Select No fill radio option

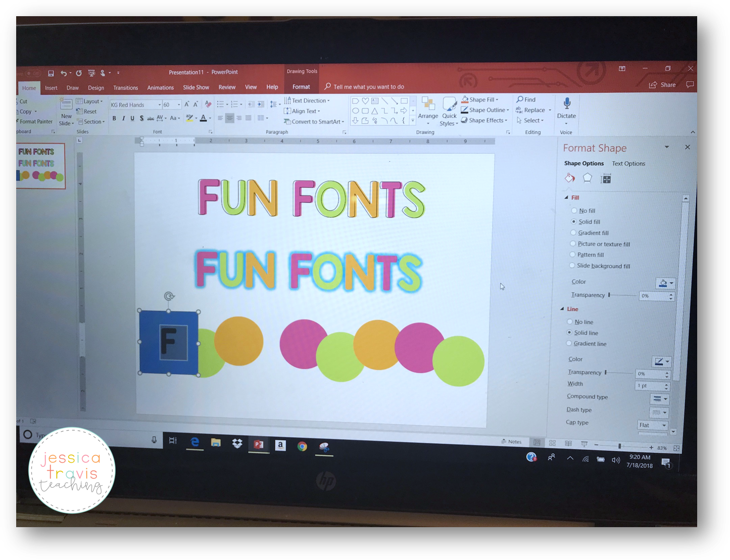click(574, 211)
